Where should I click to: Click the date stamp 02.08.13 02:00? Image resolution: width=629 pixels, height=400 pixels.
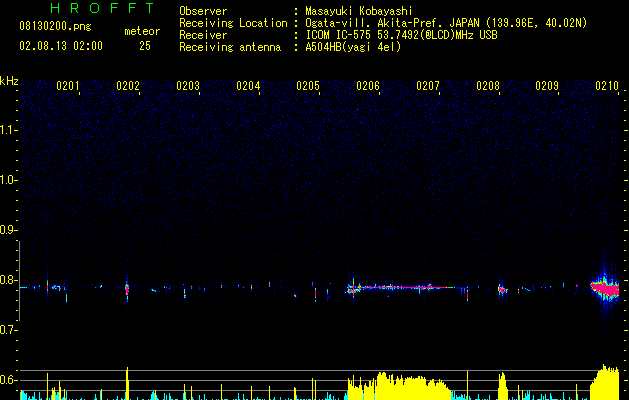pyautogui.click(x=61, y=46)
